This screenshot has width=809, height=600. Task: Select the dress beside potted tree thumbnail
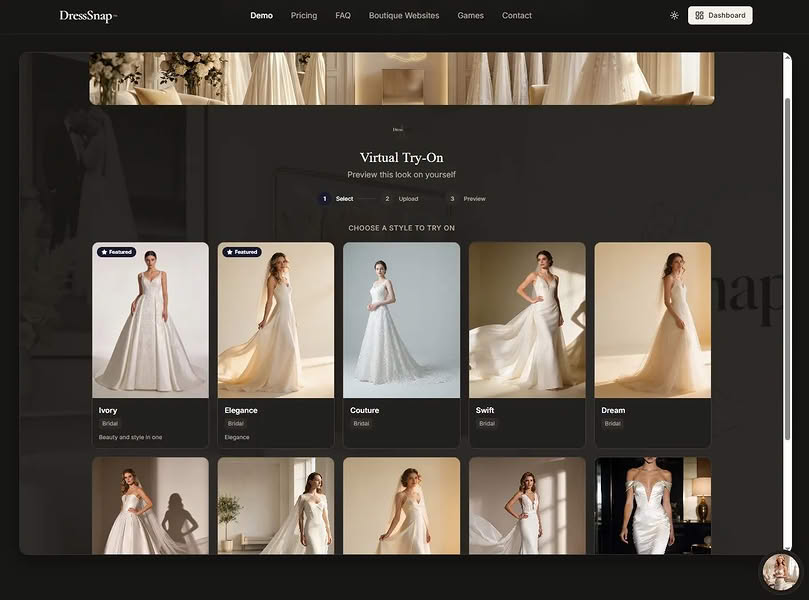pos(276,506)
